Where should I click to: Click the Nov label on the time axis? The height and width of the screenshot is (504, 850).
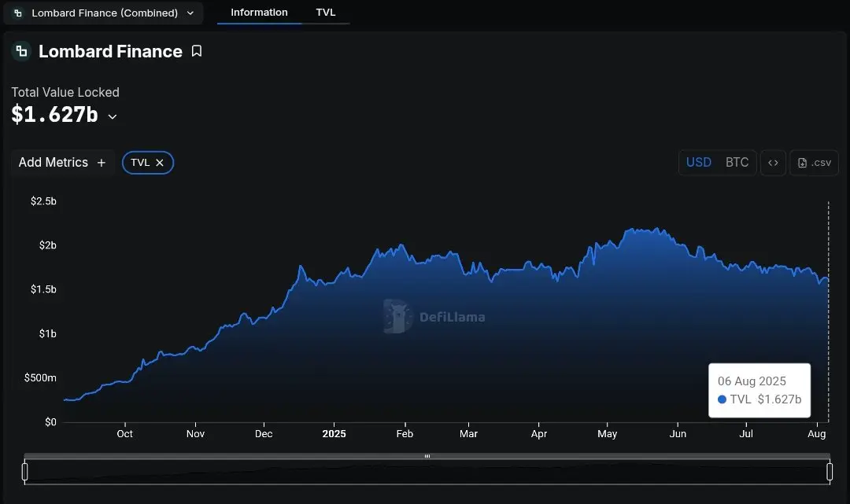(x=195, y=433)
